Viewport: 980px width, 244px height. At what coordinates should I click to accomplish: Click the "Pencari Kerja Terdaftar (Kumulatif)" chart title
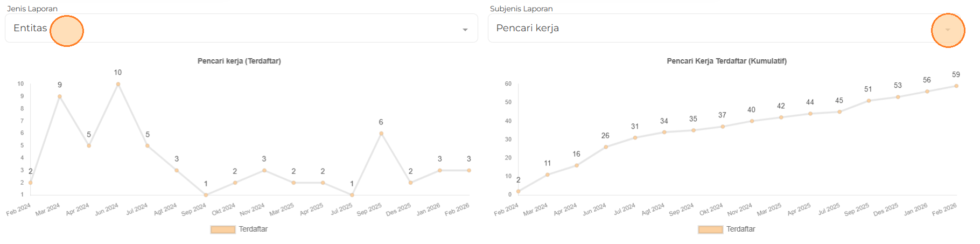click(x=726, y=61)
